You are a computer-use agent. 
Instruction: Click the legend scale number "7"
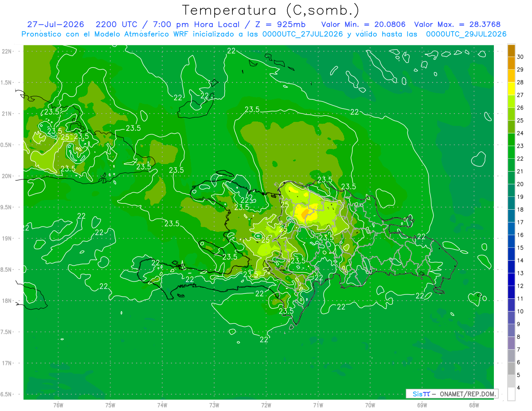(x=519, y=350)
